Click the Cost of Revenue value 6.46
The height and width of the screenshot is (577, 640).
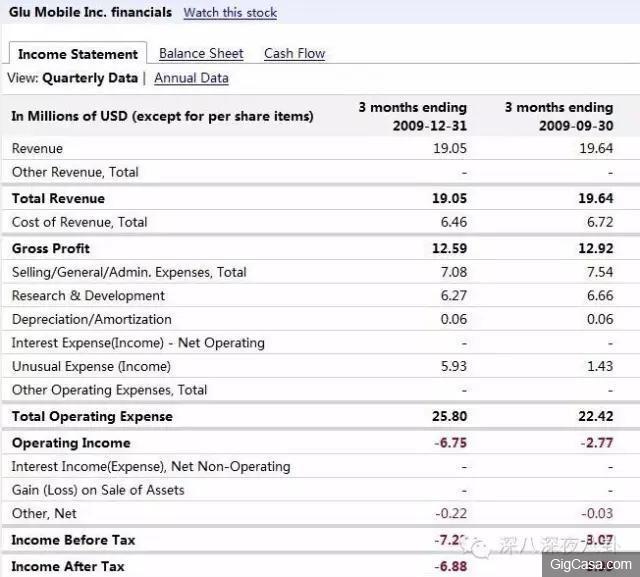point(453,222)
